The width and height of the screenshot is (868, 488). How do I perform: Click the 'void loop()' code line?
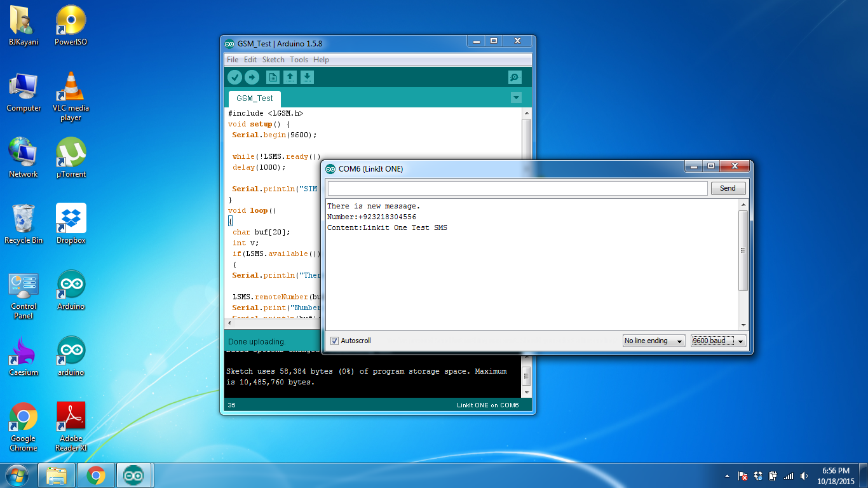coord(252,210)
